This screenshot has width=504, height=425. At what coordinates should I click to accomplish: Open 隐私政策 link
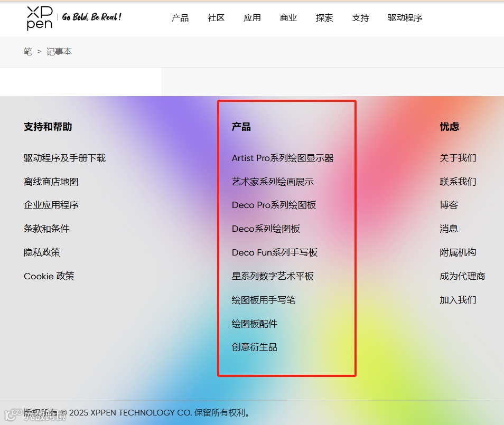[42, 252]
